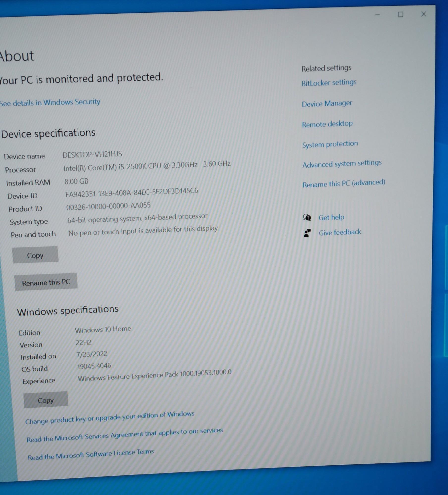Minimize the Settings window
The height and width of the screenshot is (495, 448).
(378, 15)
